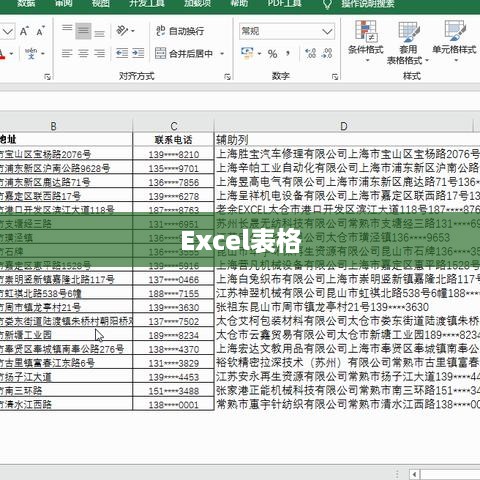Select the cell 136****7856
This screenshot has width=480, height=480.
click(x=173, y=182)
